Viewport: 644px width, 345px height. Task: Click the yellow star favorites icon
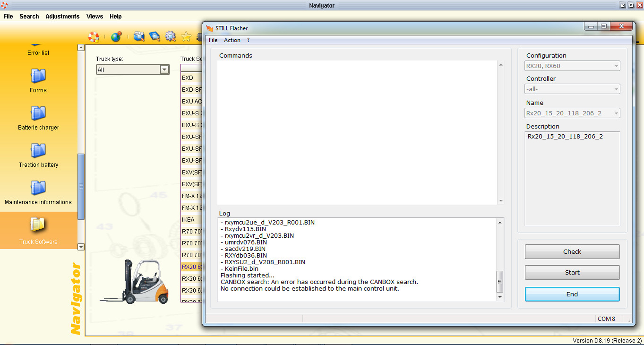[x=186, y=36]
